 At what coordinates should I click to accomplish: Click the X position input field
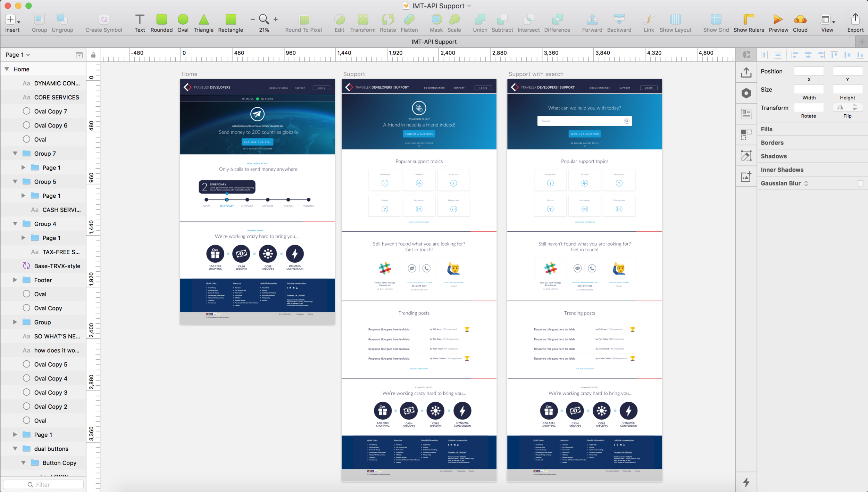pyautogui.click(x=809, y=71)
